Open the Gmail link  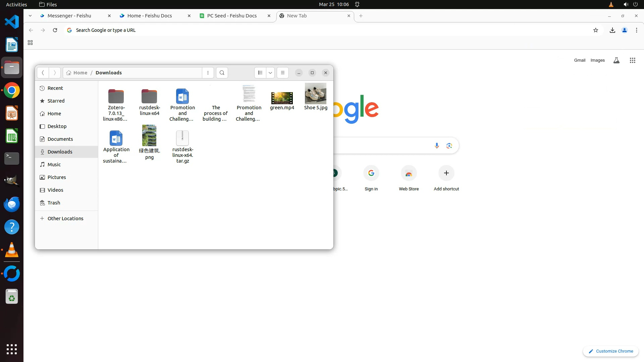pyautogui.click(x=579, y=60)
